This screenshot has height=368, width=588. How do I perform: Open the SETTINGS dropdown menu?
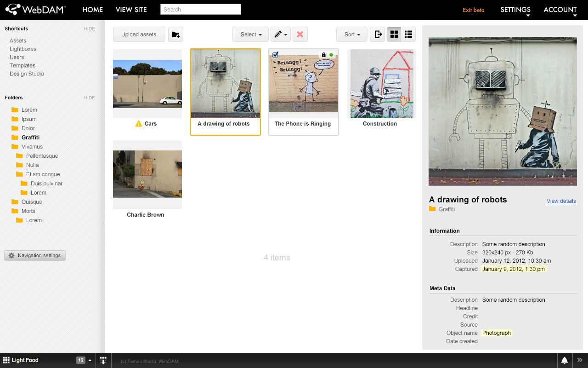click(x=515, y=10)
